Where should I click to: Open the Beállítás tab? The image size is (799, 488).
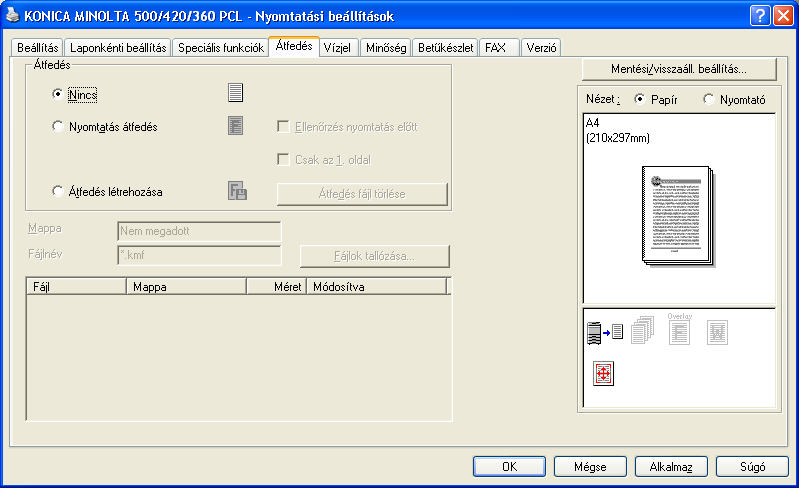tap(37, 48)
